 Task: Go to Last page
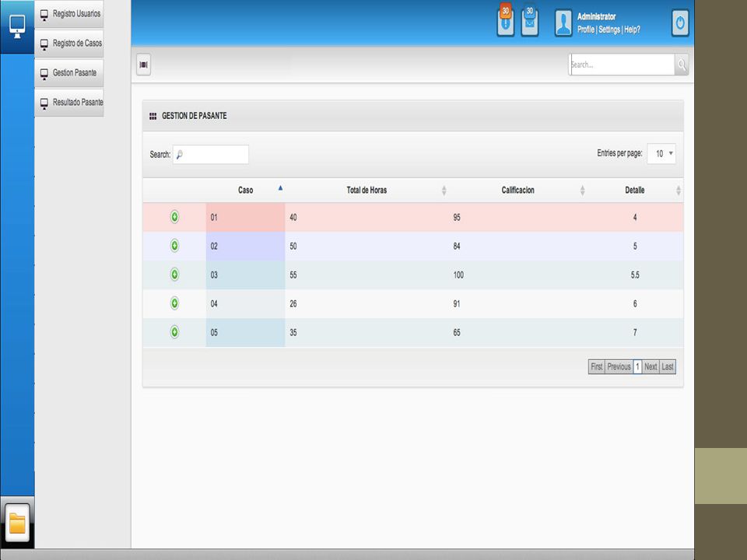point(668,366)
